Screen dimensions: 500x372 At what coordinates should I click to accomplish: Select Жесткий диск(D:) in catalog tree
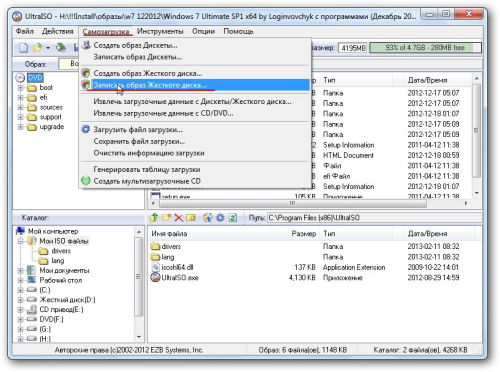point(67,300)
